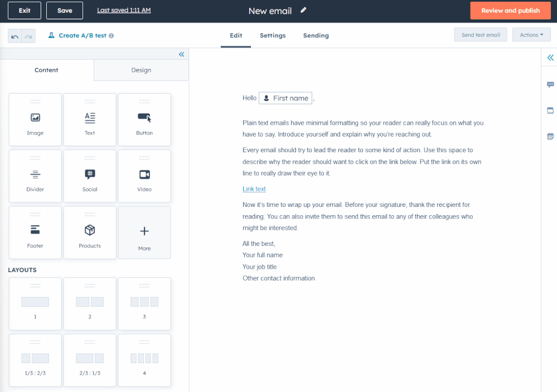The height and width of the screenshot is (392, 557).
Task: Choose the Products content module
Action: coord(90,233)
